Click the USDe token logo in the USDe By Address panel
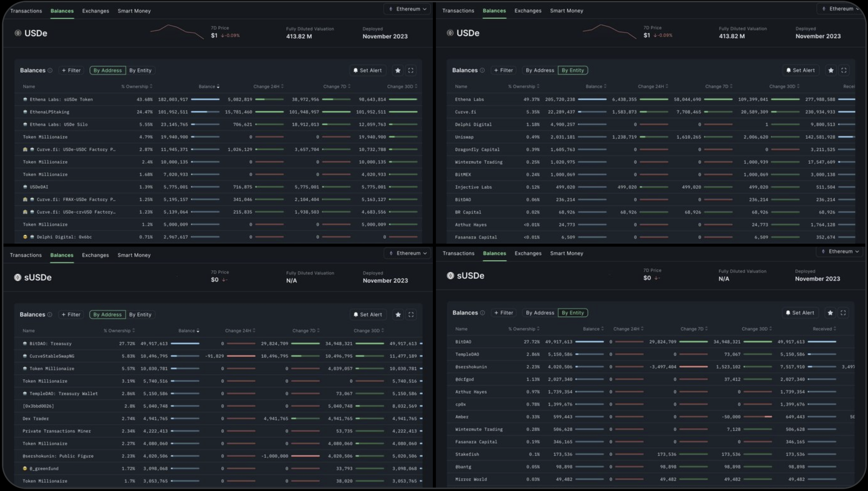 tap(18, 33)
